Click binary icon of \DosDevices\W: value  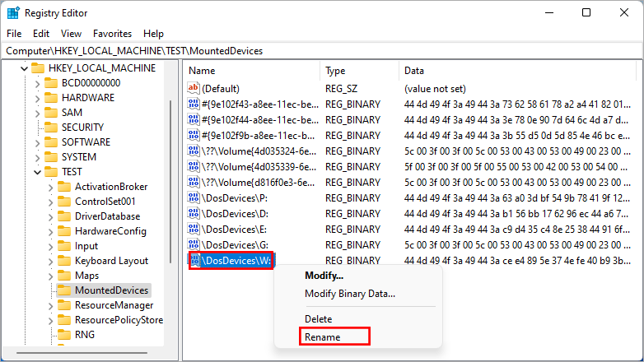click(x=195, y=260)
